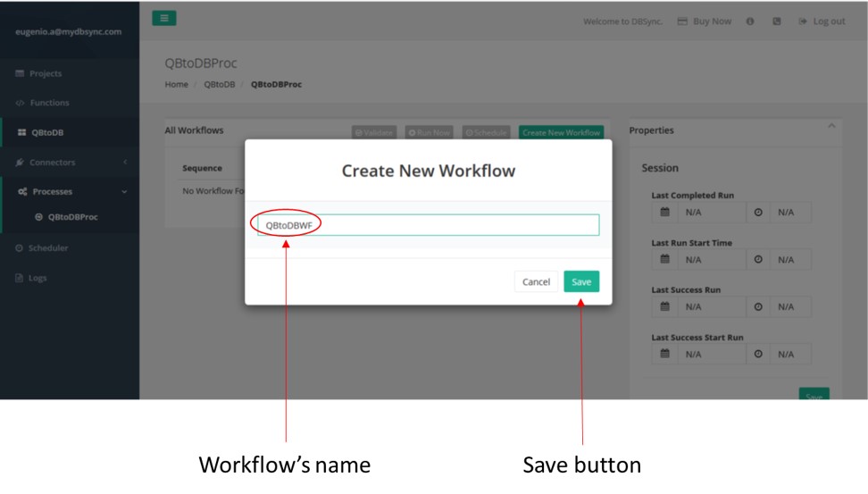This screenshot has width=868, height=494.
Task: Open Logs in the sidebar
Action: point(37,278)
